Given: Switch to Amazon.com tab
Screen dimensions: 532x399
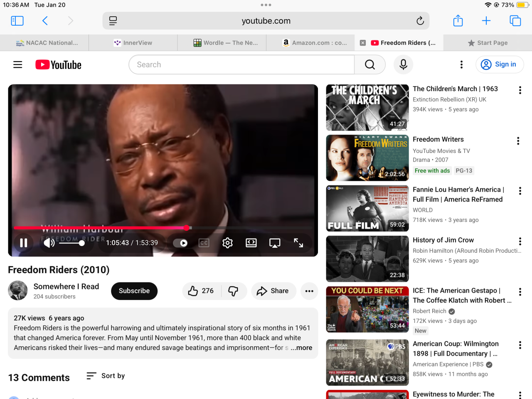Looking at the screenshot, I should tap(310, 43).
